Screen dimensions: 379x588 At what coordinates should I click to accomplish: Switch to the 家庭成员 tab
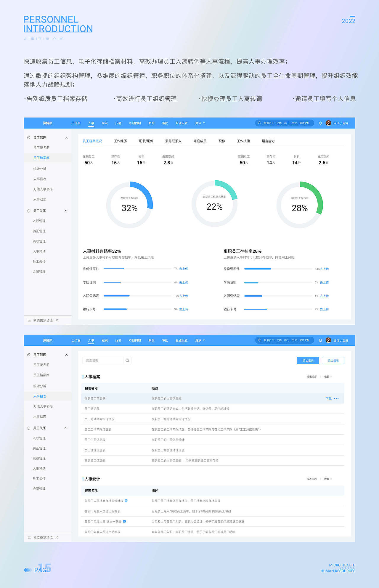pos(200,141)
